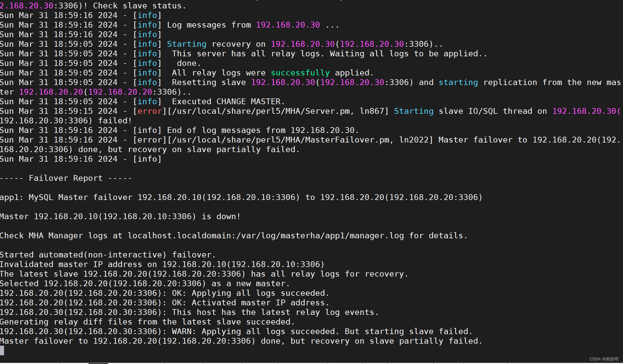Screen dimensions: 623x364
Task: Click 'This server has all relay logs.' text
Action: [x=248, y=54]
